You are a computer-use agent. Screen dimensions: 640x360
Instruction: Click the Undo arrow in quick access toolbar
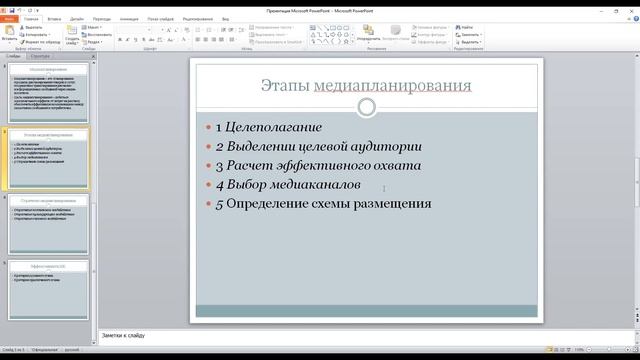click(x=19, y=11)
